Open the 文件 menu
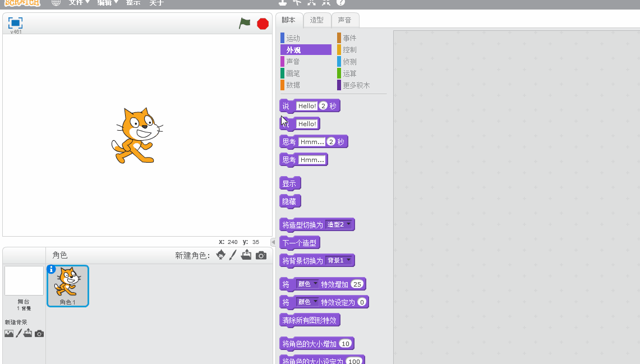The image size is (640, 364). [79, 2]
